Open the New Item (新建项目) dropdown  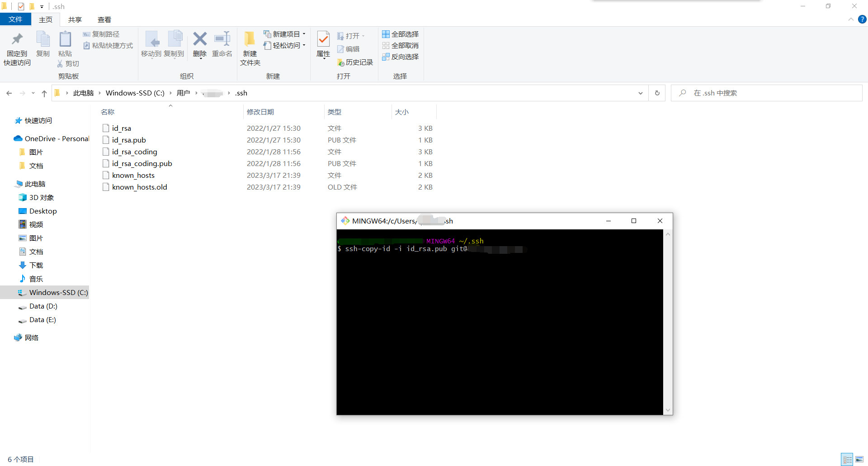click(285, 34)
